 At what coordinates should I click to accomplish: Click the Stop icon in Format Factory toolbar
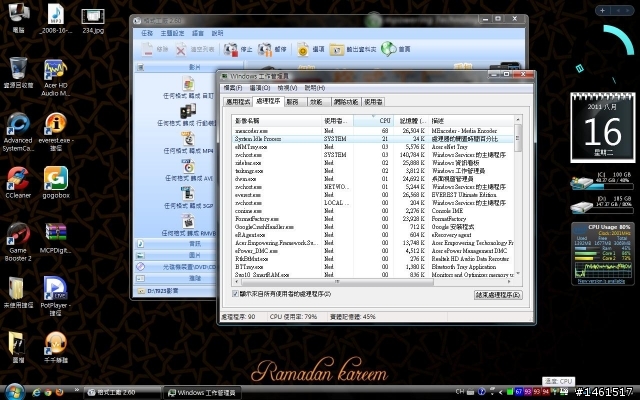(x=231, y=49)
